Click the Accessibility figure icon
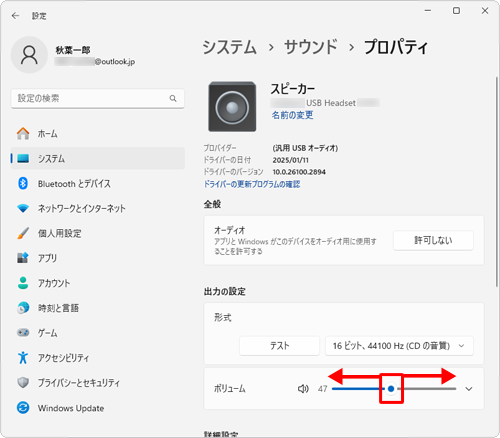The height and width of the screenshot is (438, 500). [x=23, y=358]
